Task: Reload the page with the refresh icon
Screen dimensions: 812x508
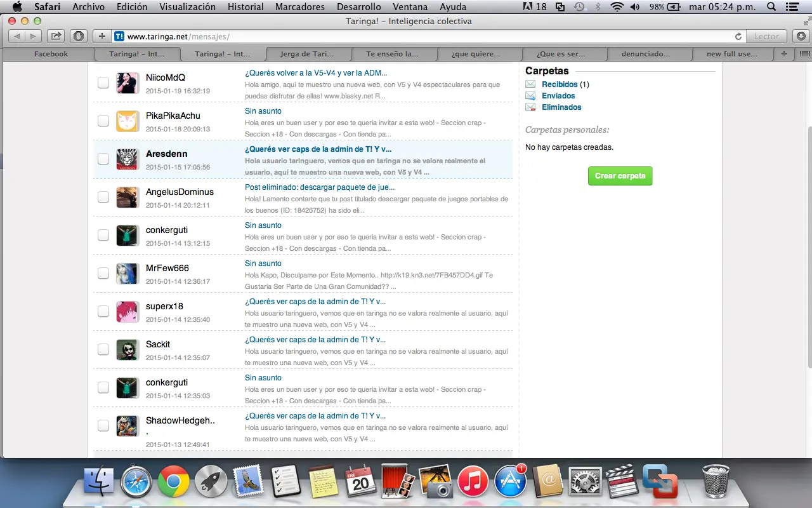Action: point(738,37)
